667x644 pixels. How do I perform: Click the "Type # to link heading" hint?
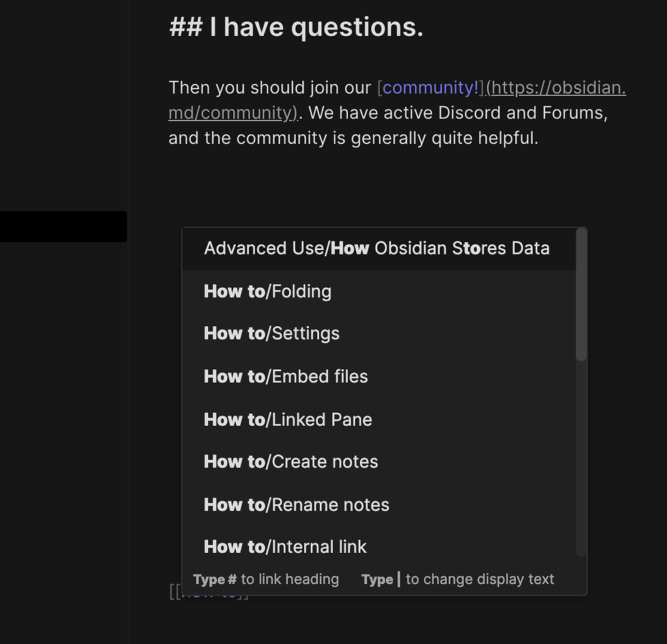(266, 579)
